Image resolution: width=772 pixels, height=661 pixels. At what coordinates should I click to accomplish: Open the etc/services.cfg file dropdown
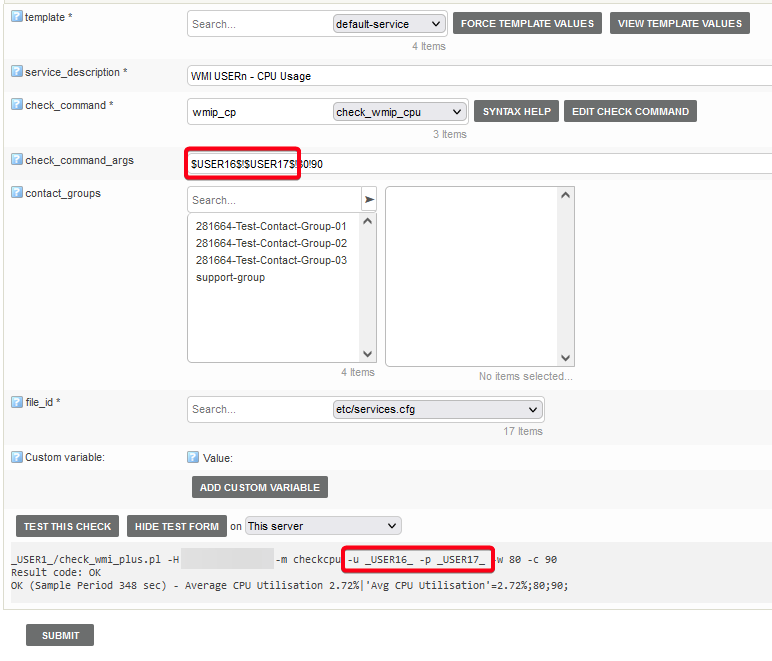pos(438,409)
